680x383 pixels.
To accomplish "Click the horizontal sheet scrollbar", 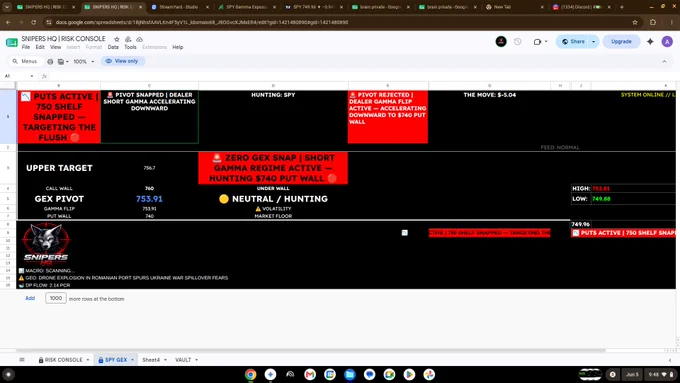I will click(x=311, y=350).
